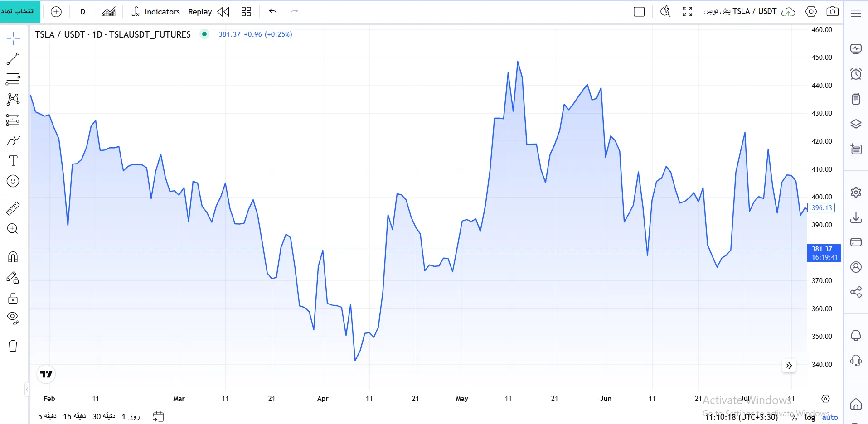Select the forecasting and projection tool

click(x=13, y=120)
